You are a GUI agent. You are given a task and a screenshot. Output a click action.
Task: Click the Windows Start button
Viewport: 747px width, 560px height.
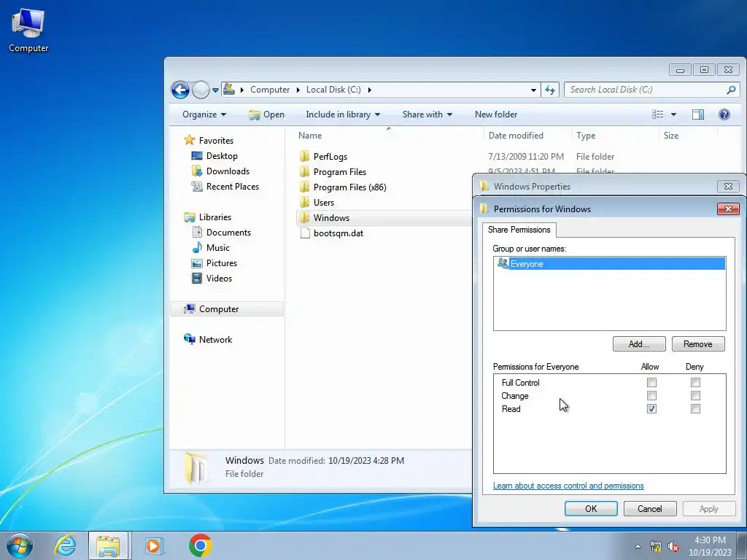(x=20, y=545)
